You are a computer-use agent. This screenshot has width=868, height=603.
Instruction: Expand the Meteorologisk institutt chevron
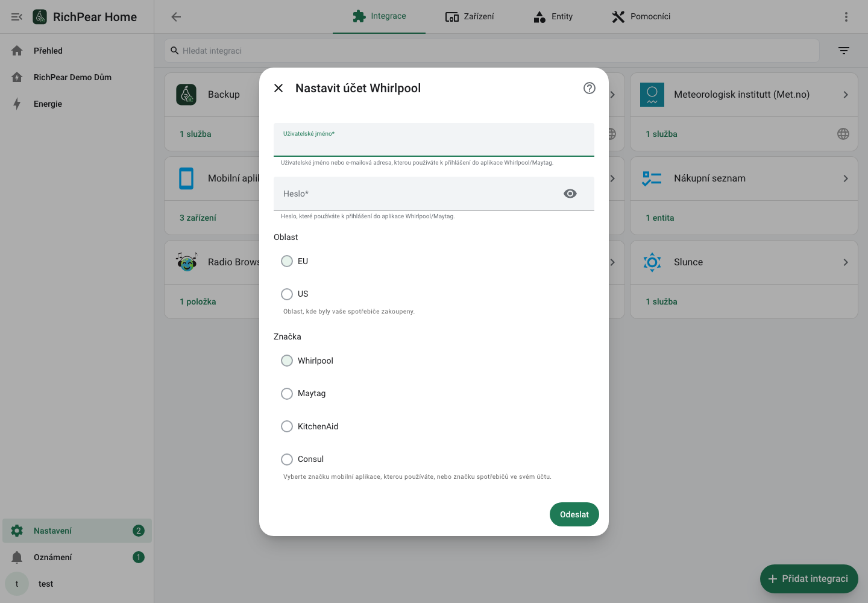pos(846,95)
